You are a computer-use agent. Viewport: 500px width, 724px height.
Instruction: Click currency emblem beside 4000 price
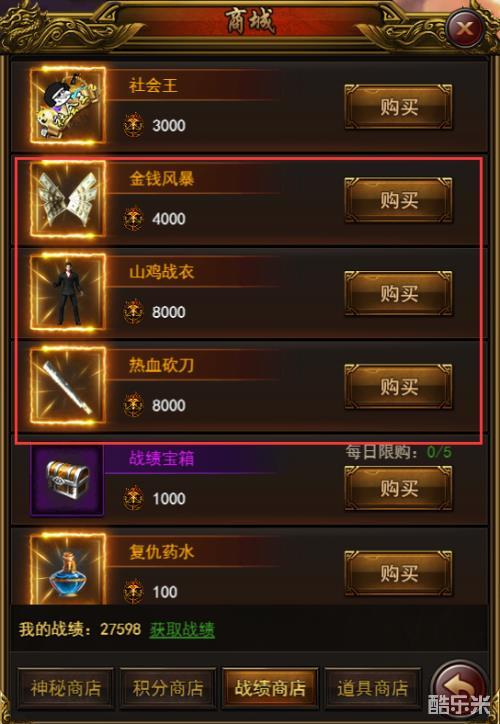[134, 218]
